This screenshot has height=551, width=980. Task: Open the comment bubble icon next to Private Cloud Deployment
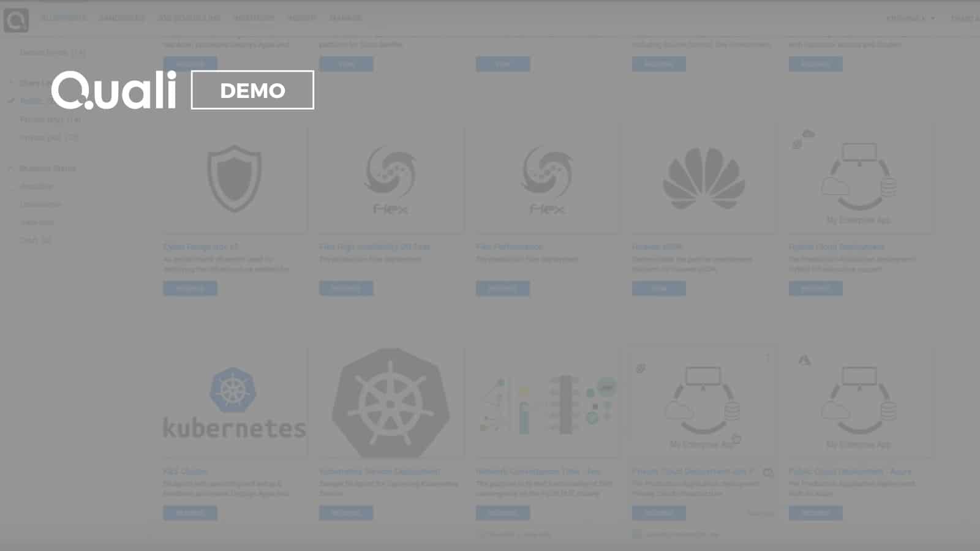pyautogui.click(x=767, y=472)
